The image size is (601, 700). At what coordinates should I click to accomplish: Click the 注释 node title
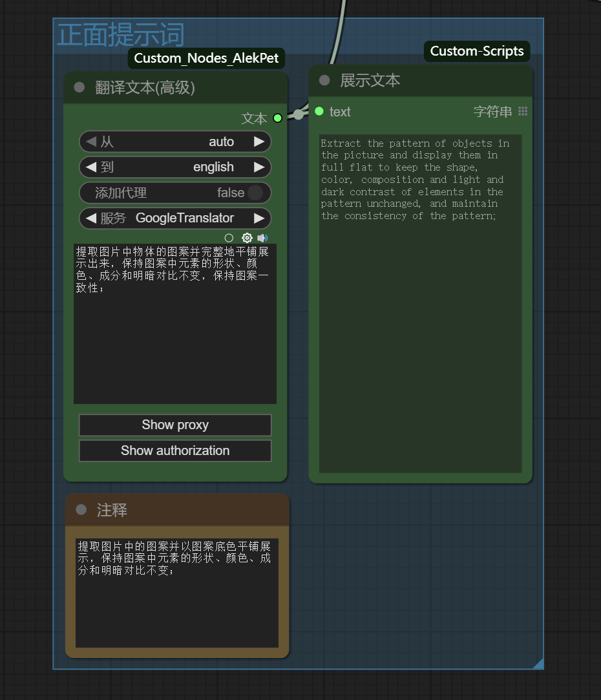pos(112,510)
